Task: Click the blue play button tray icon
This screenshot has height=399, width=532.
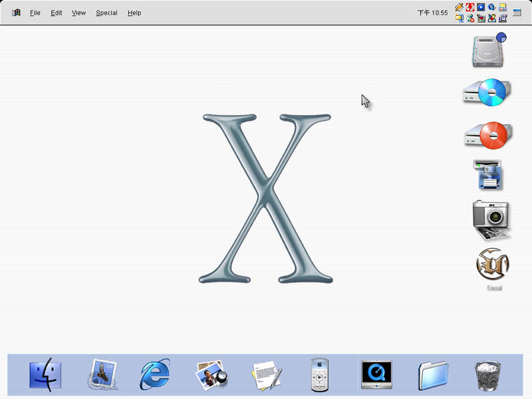Action: click(481, 7)
